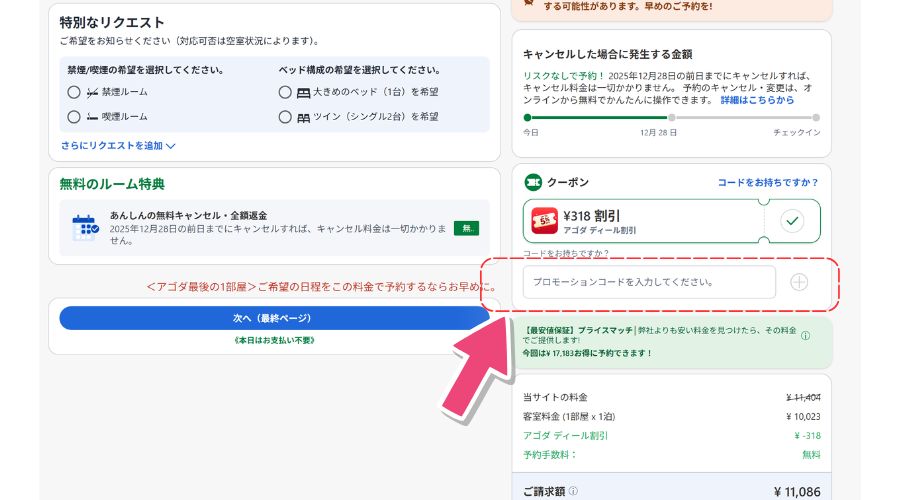Click the info icon next to ご請求額
Screen dimensions: 900x500
click(573, 491)
